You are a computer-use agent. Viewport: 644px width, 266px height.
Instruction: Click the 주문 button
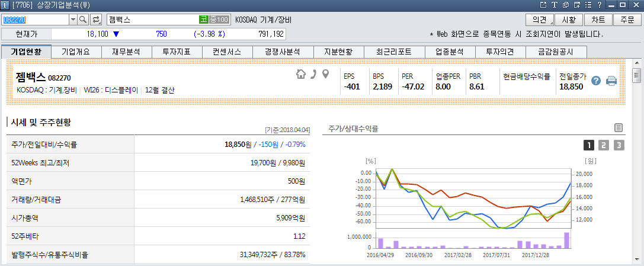(627, 20)
